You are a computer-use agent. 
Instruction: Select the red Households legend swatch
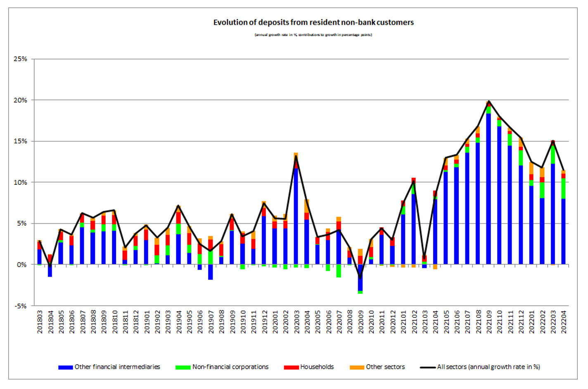pyautogui.click(x=291, y=367)
